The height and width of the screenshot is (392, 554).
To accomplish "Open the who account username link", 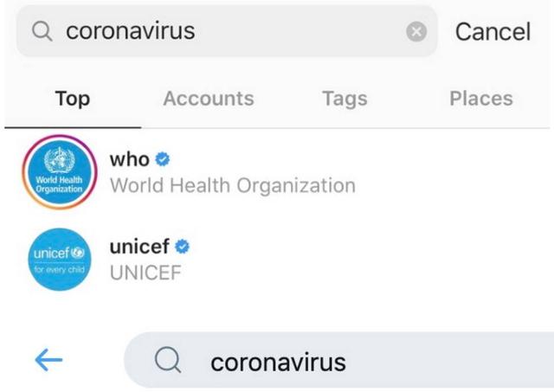I will pyautogui.click(x=129, y=160).
